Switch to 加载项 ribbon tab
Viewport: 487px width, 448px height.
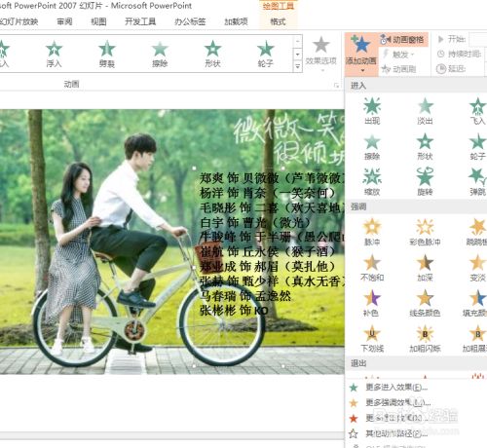pos(236,21)
